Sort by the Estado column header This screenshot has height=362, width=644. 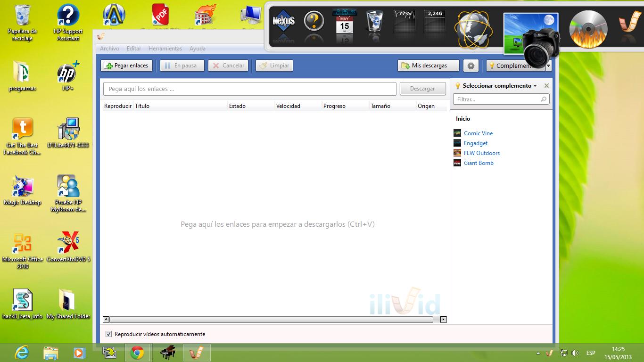point(251,106)
